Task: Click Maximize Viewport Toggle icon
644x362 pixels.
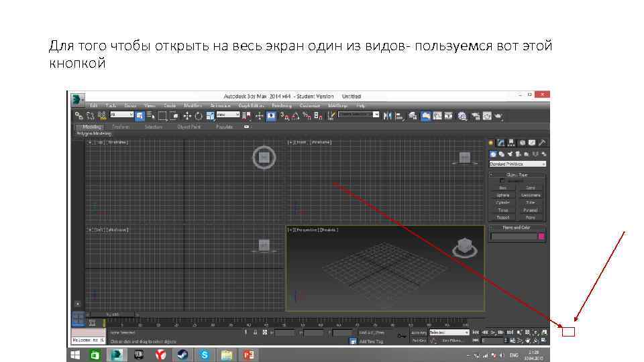Action: click(x=544, y=341)
